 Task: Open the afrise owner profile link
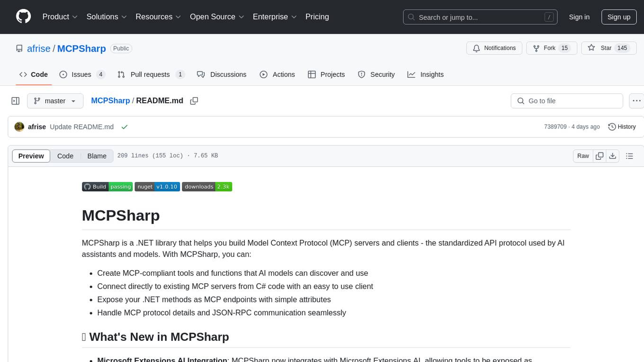pyautogui.click(x=39, y=48)
